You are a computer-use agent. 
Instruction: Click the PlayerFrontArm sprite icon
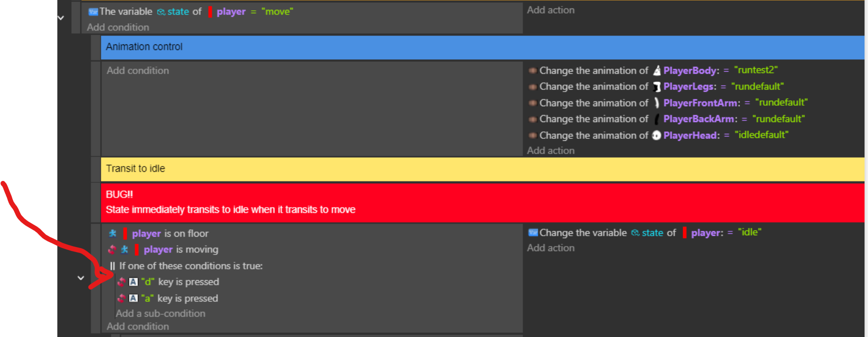click(656, 103)
